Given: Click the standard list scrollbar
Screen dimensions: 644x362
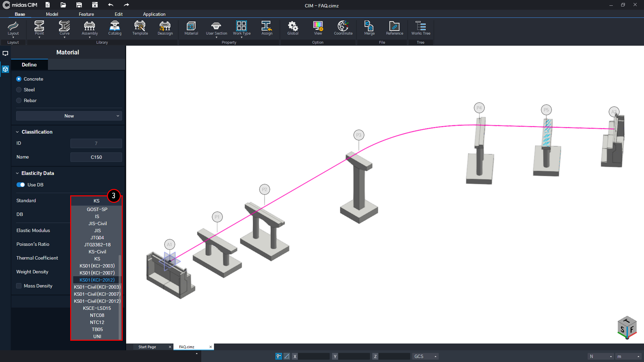Looking at the screenshot, I should 120,297.
